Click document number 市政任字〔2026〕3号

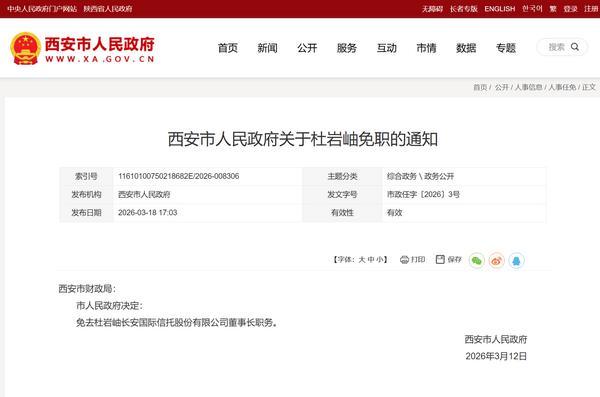point(423,194)
